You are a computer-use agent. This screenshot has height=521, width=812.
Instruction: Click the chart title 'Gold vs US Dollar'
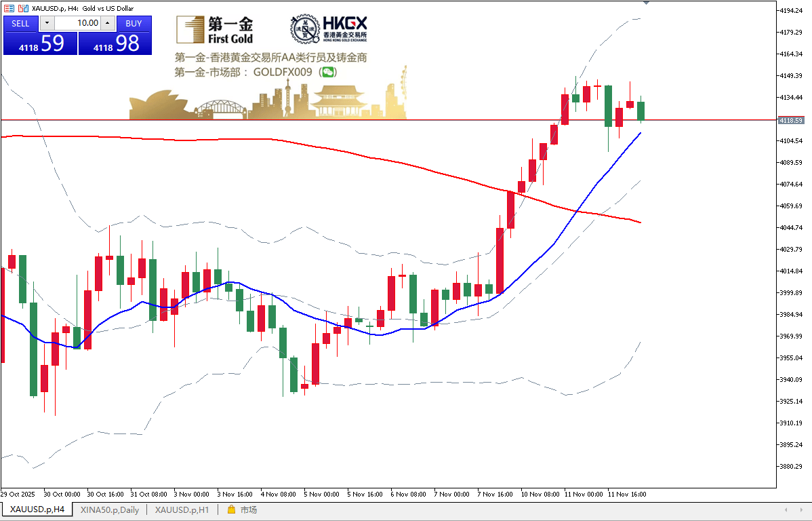pos(108,8)
